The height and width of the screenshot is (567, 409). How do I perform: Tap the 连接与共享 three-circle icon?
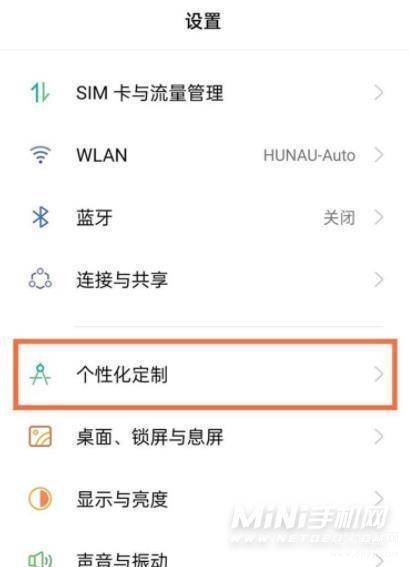click(x=40, y=279)
